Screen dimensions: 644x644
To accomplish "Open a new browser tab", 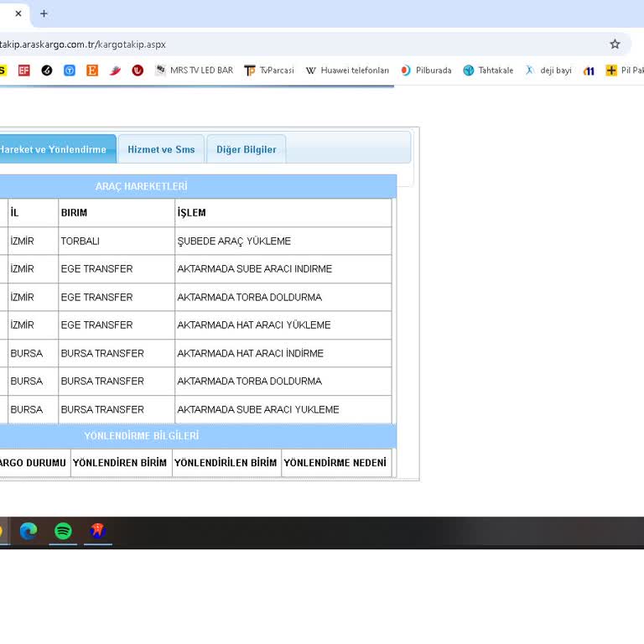I will (44, 13).
